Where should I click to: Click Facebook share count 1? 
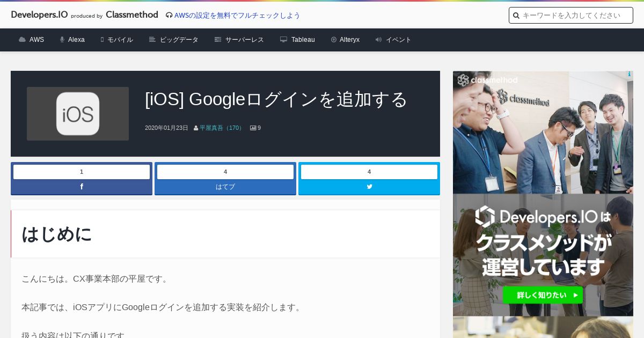(x=82, y=172)
